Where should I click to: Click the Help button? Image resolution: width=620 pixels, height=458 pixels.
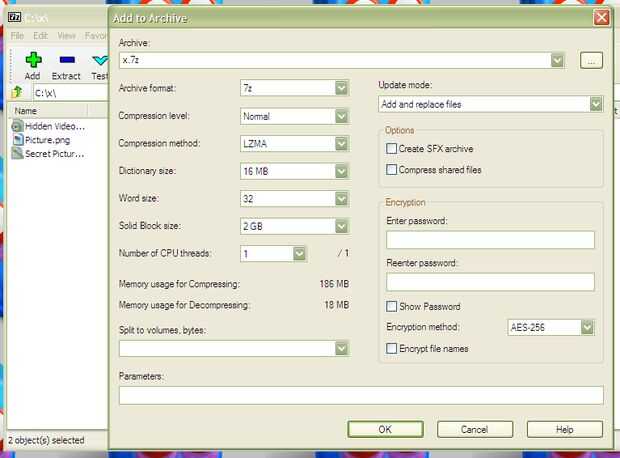565,429
